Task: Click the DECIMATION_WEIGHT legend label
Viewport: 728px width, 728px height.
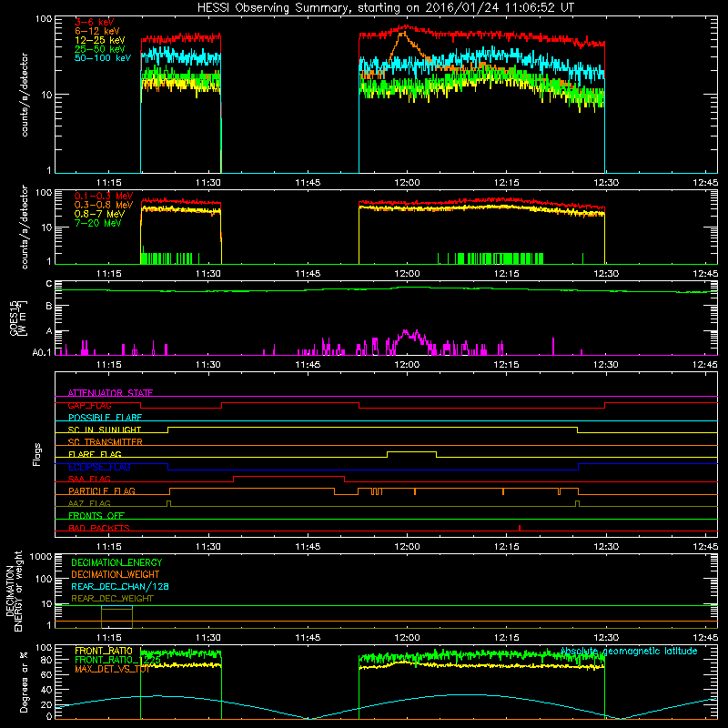Action: pos(116,574)
